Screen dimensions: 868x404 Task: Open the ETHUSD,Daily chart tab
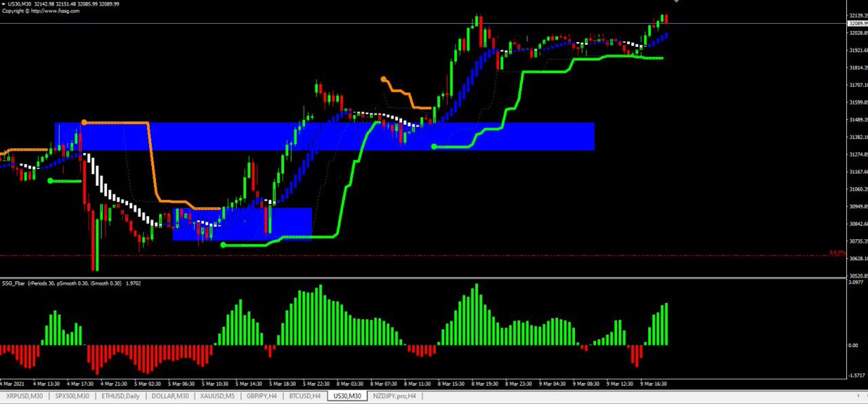pyautogui.click(x=121, y=396)
